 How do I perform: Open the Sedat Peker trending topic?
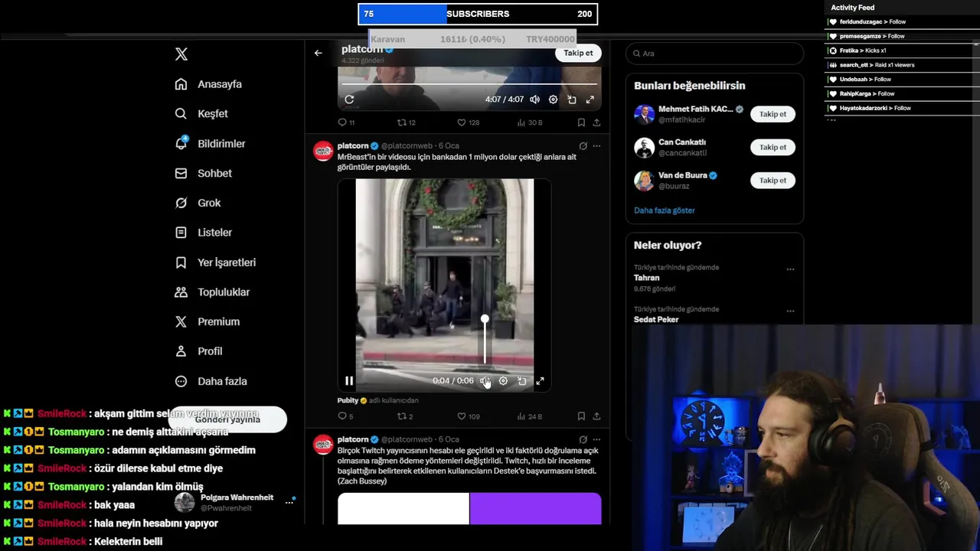pyautogui.click(x=656, y=320)
